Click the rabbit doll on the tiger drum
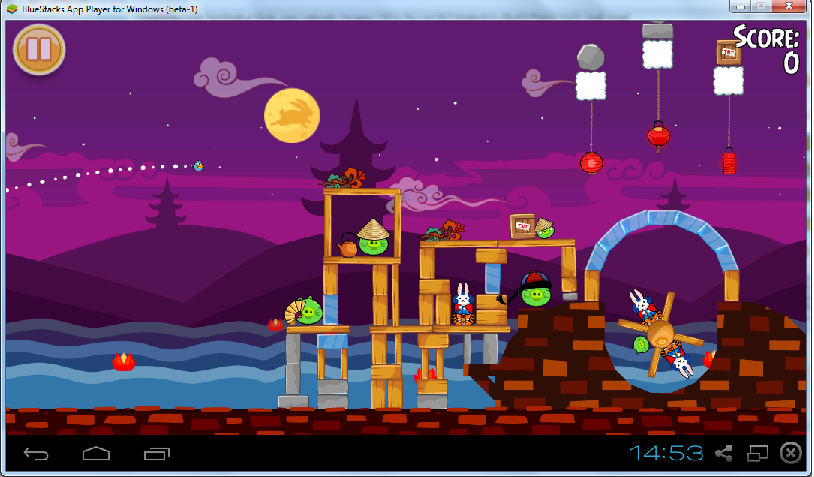Viewport: 814px width, 477px height. coord(463,304)
